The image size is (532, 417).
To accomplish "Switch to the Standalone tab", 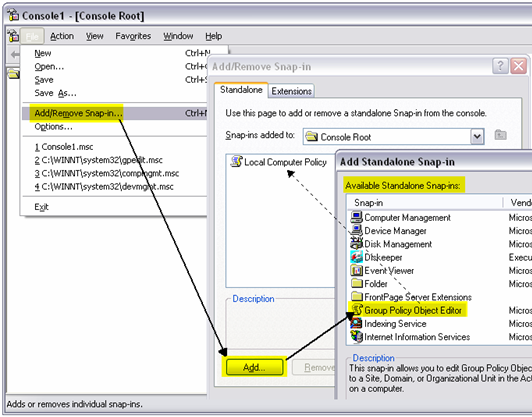I will tap(241, 90).
